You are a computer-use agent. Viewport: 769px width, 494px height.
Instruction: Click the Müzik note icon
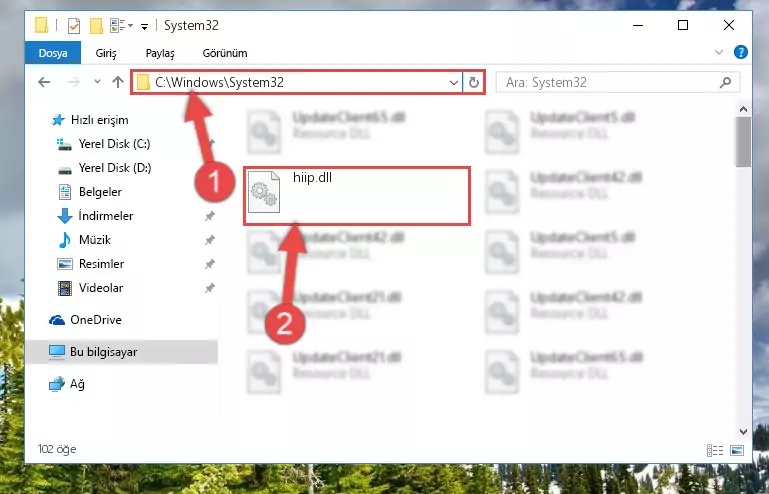(x=65, y=240)
